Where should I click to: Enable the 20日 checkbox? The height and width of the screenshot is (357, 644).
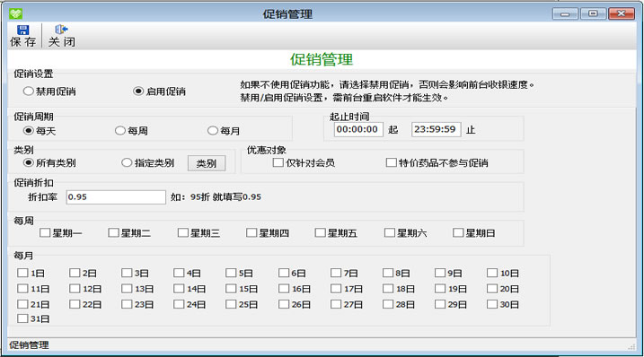492,289
